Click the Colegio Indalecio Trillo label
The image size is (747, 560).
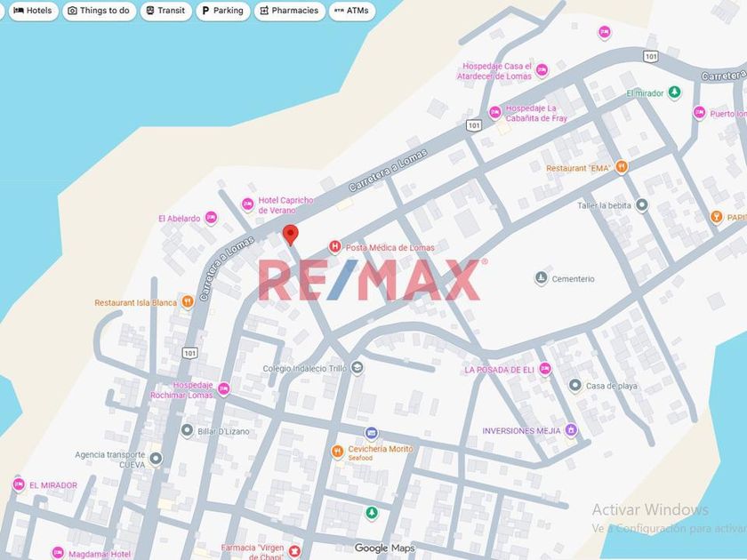point(305,369)
